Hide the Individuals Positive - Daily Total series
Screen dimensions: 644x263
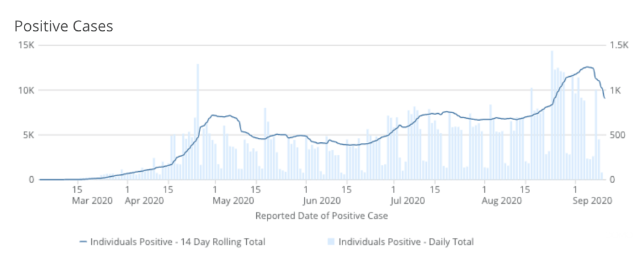405,242
